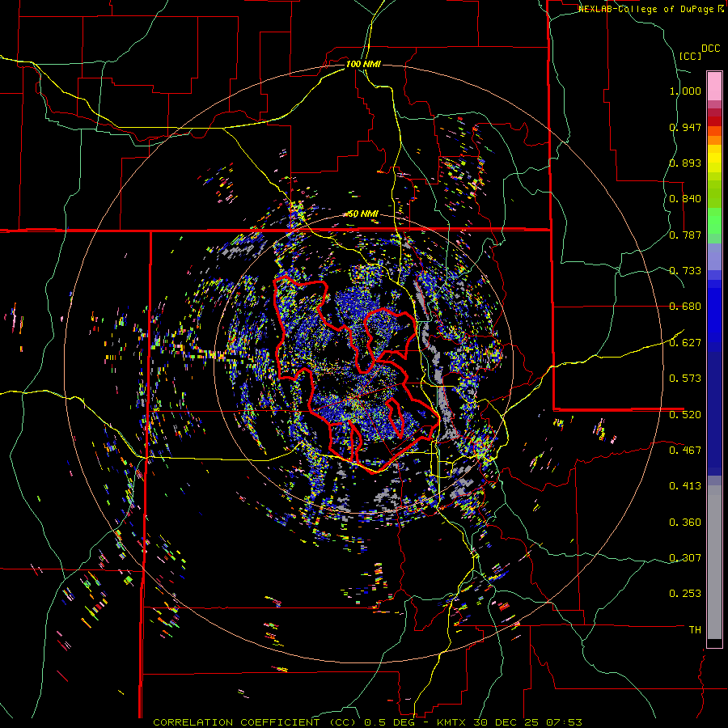728x728 pixels.
Task: Click the 50 NMI range ring label
Action: [x=363, y=214]
